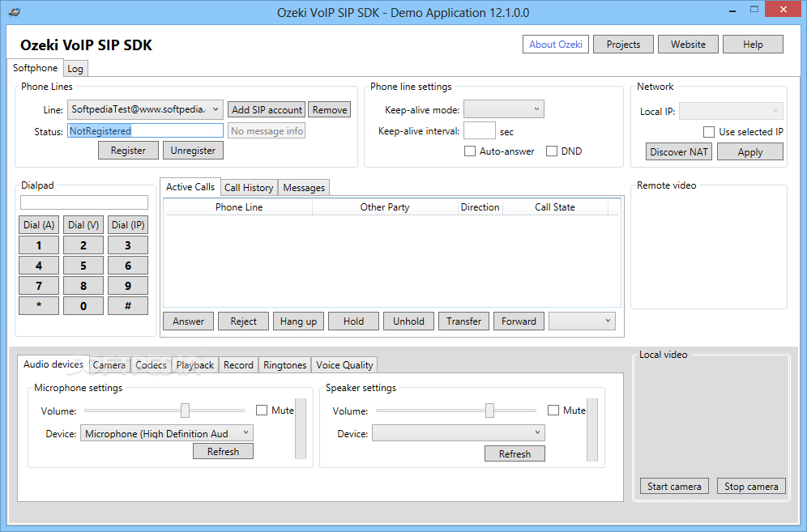Select the Camera tab
The image size is (807, 532).
109,364
